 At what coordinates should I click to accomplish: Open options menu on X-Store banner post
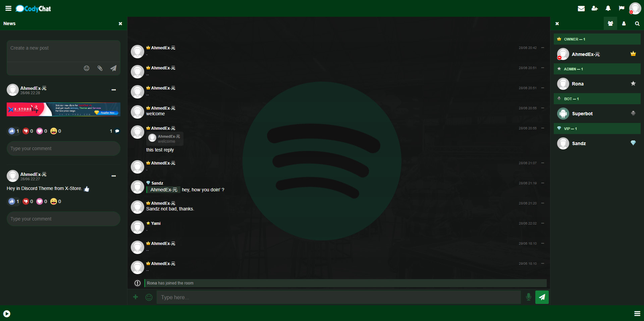click(114, 90)
